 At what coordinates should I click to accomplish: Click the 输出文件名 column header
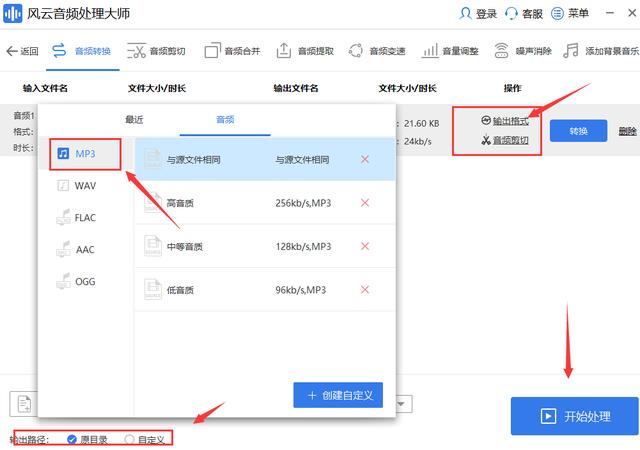(x=296, y=88)
